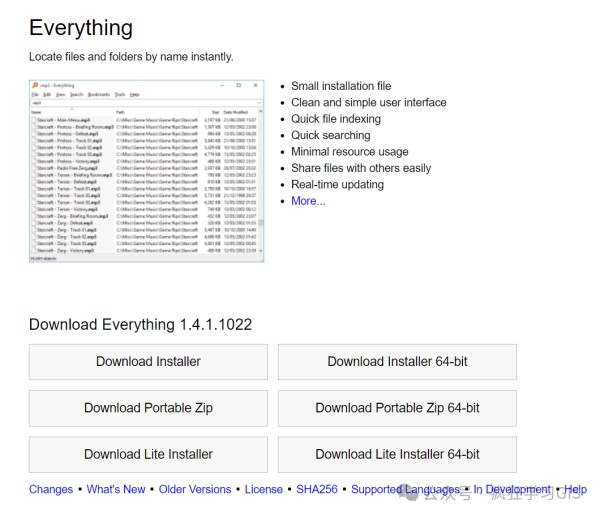Get the Lite Installer 64-bit download
The width and height of the screenshot is (600, 517).
tap(397, 454)
